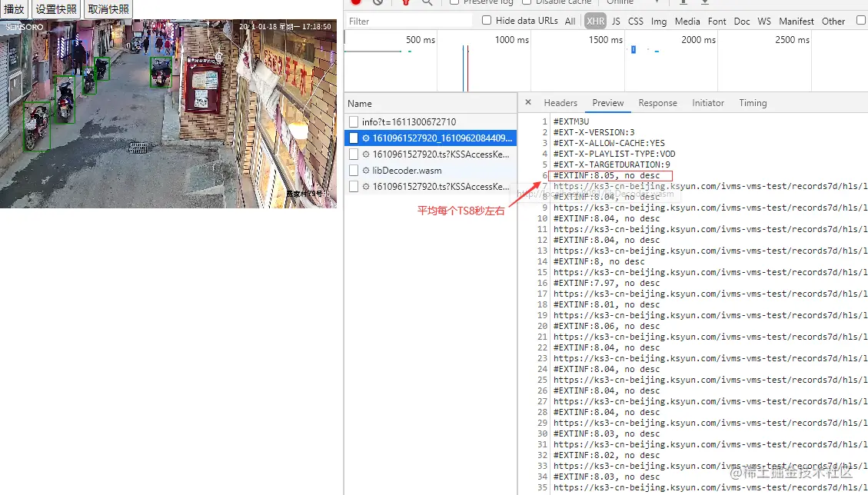Switch to the Preview tab
Screen dimensions: 868x495
point(608,103)
